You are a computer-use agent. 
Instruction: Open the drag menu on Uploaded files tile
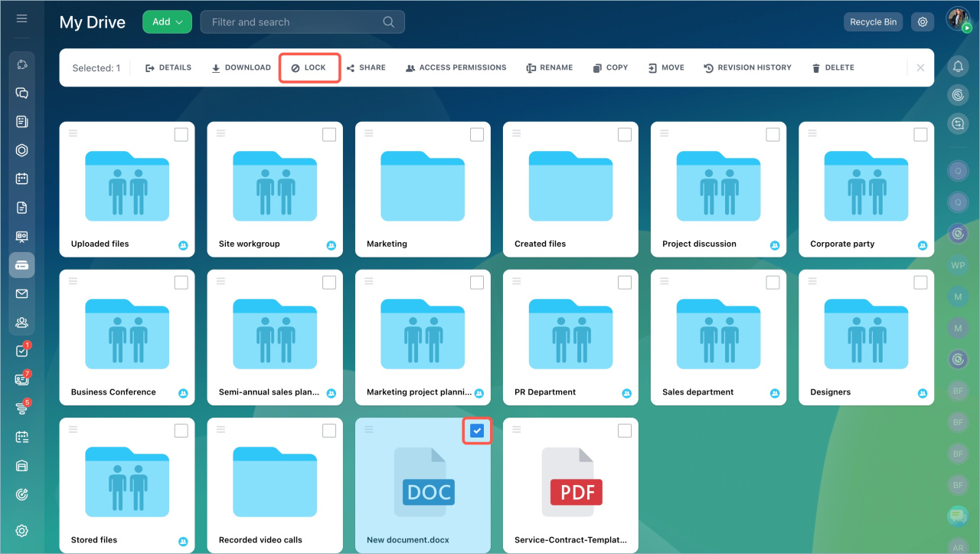(73, 133)
